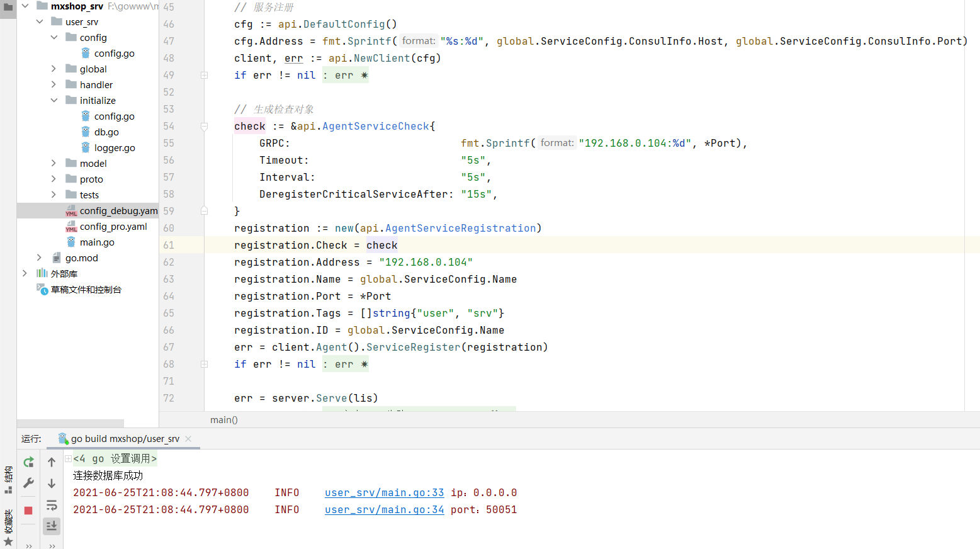Click main() breadcrumb below editor
The height and width of the screenshot is (549, 980).
[224, 420]
